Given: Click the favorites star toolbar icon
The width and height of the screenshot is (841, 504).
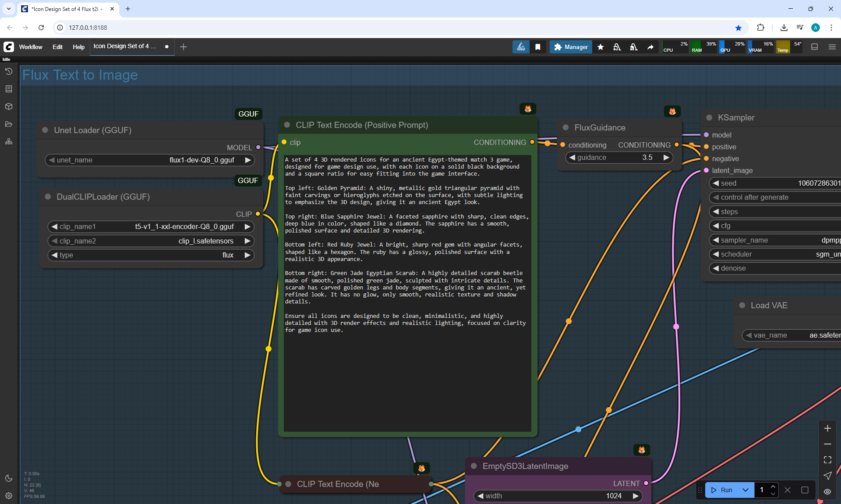Looking at the screenshot, I should (601, 47).
